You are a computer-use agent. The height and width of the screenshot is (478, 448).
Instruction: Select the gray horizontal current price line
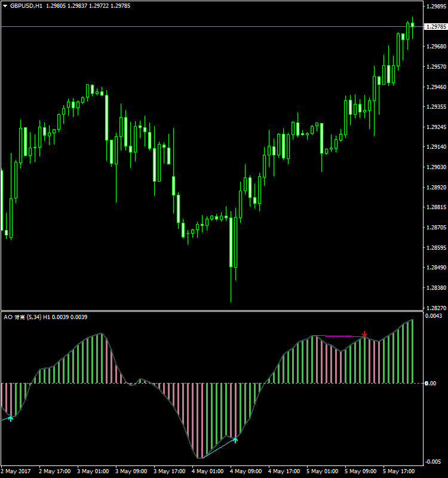click(x=209, y=27)
